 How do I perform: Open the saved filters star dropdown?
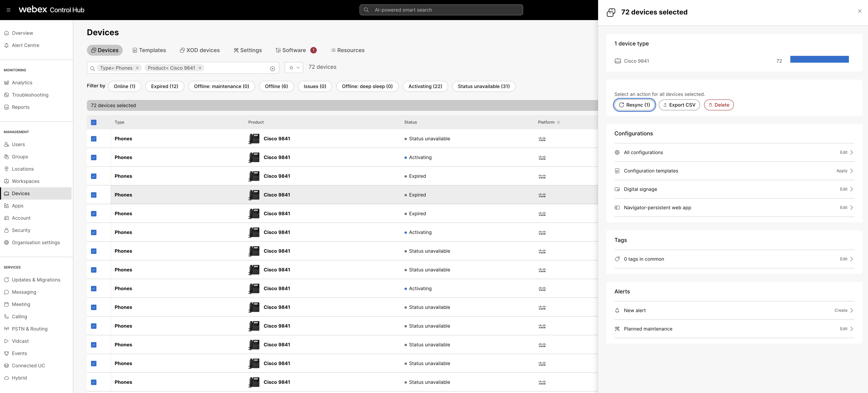pos(294,68)
